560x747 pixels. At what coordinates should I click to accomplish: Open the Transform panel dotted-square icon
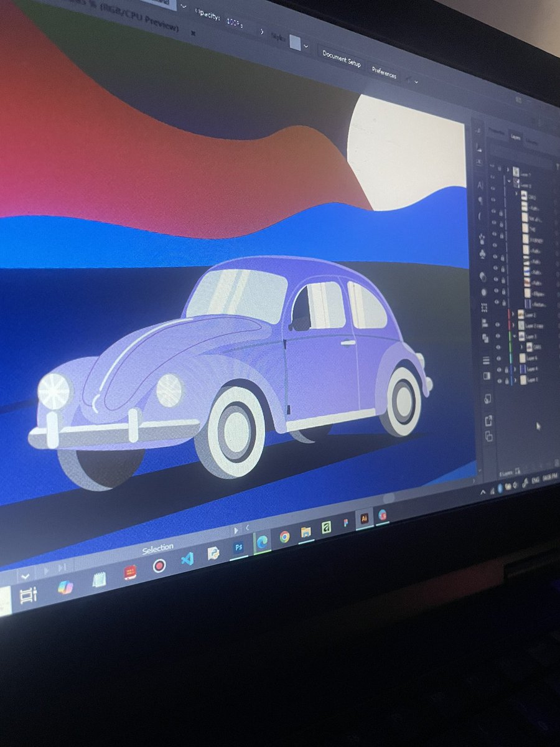[484, 308]
